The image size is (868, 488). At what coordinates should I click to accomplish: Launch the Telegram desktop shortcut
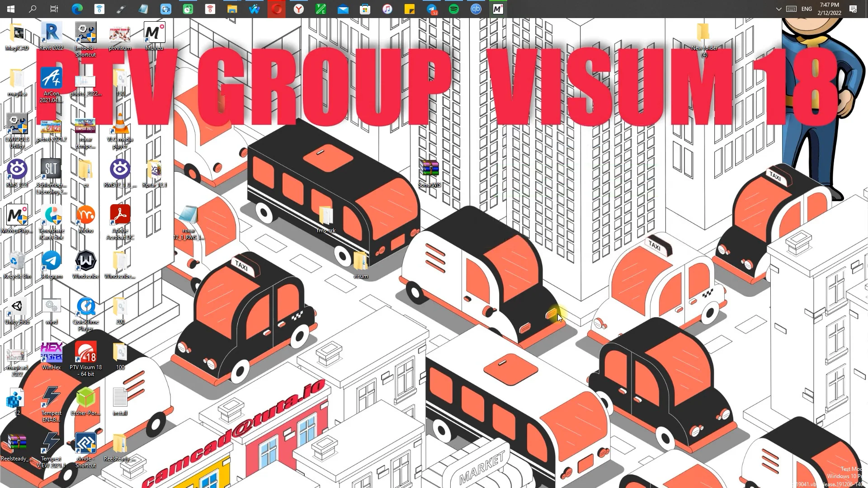click(x=51, y=265)
